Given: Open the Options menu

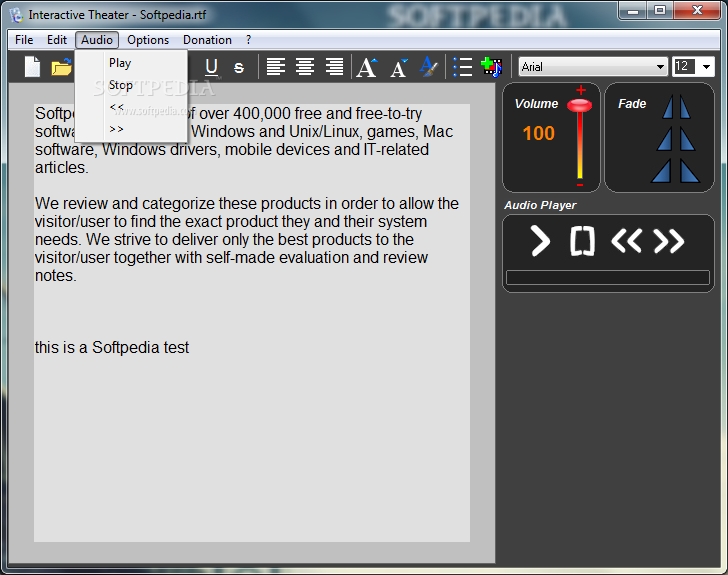Looking at the screenshot, I should [148, 40].
